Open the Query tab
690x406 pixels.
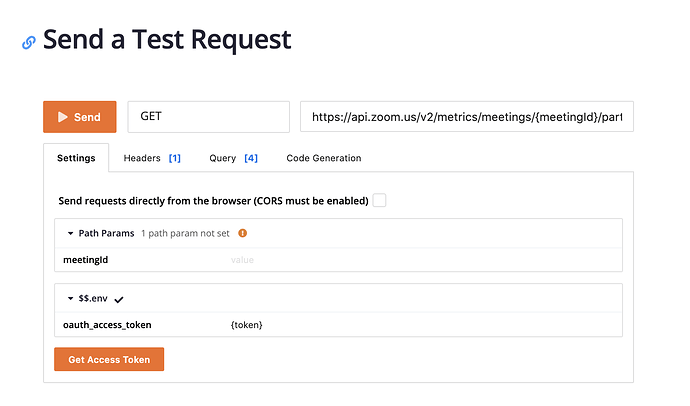[233, 158]
